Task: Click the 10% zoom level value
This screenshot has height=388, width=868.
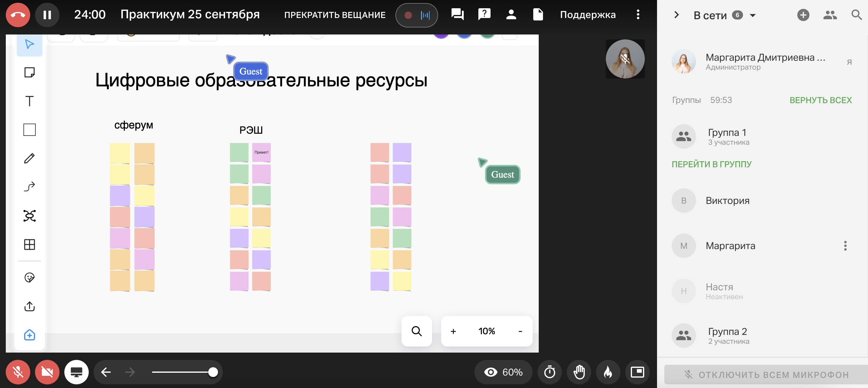Action: [487, 331]
